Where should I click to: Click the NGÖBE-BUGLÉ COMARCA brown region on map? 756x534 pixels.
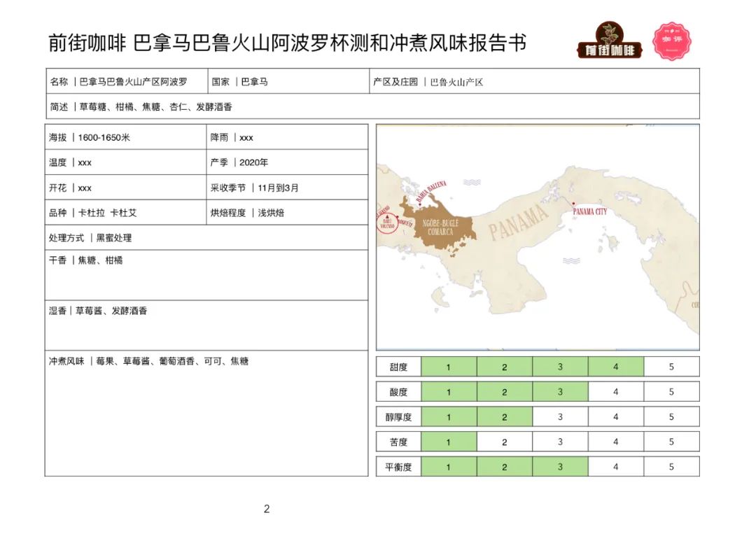tap(440, 225)
